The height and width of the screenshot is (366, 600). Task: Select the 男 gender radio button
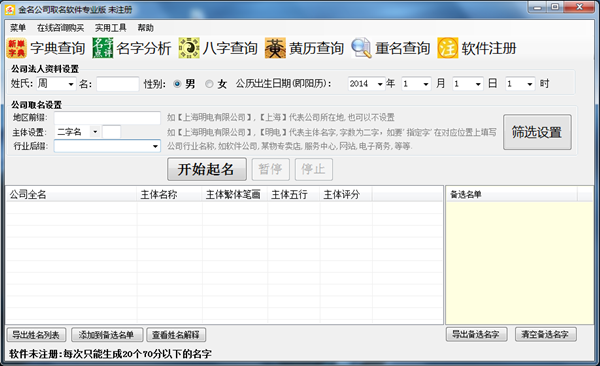coord(177,83)
